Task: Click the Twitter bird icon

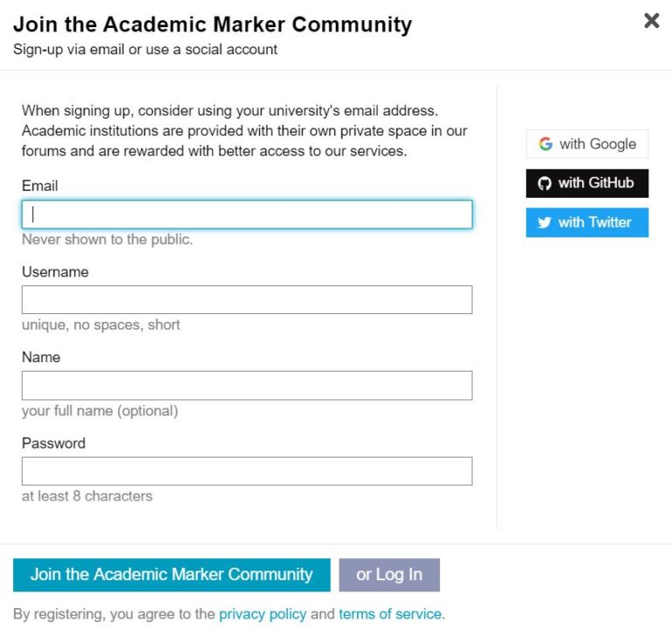Action: coord(544,222)
